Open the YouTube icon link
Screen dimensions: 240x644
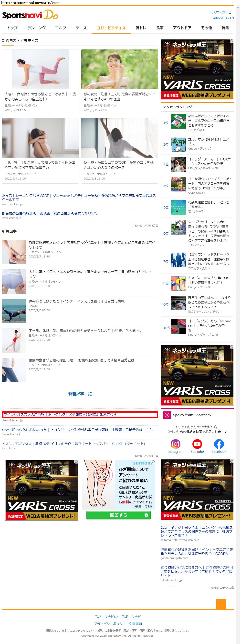pyautogui.click(x=197, y=444)
